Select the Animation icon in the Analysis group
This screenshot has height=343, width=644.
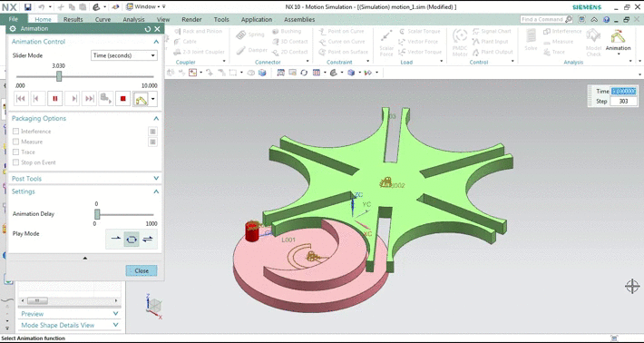tap(618, 41)
